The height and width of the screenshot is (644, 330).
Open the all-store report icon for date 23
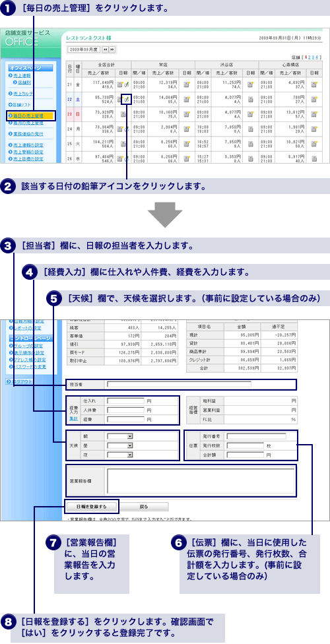123,113
